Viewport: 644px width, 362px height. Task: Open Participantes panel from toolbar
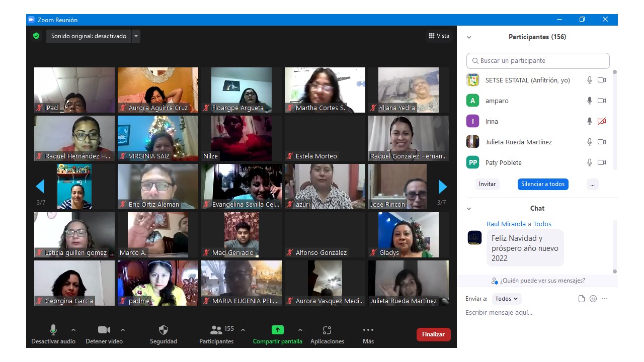click(x=216, y=334)
